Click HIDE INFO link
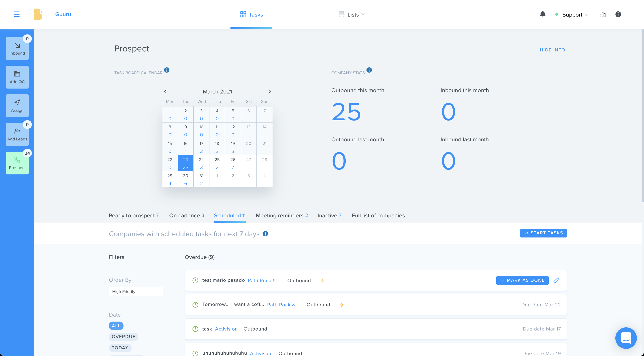 click(x=552, y=50)
